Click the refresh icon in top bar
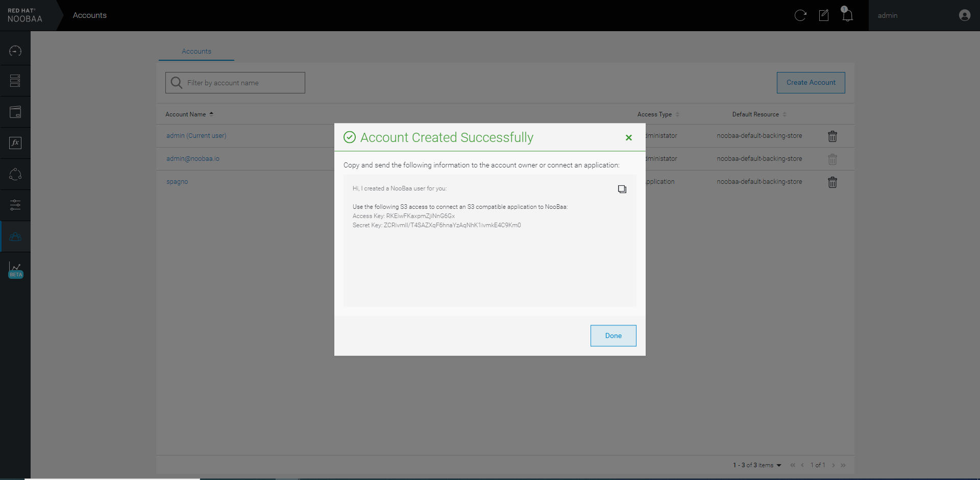 pyautogui.click(x=800, y=15)
